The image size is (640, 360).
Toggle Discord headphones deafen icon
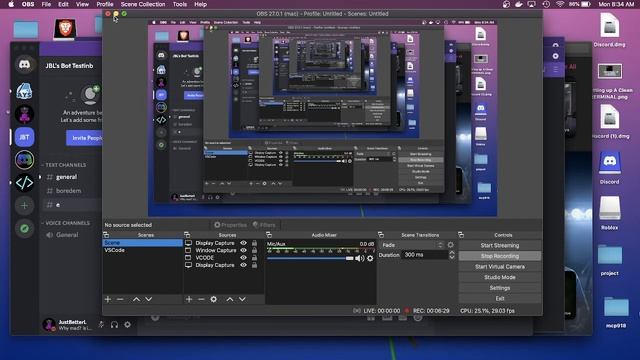click(x=114, y=324)
